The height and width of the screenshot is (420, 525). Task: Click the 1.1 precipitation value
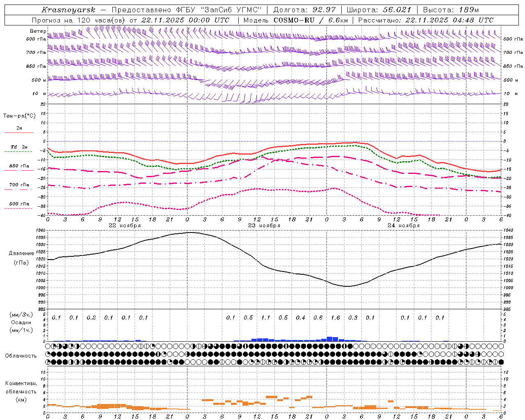point(265,317)
